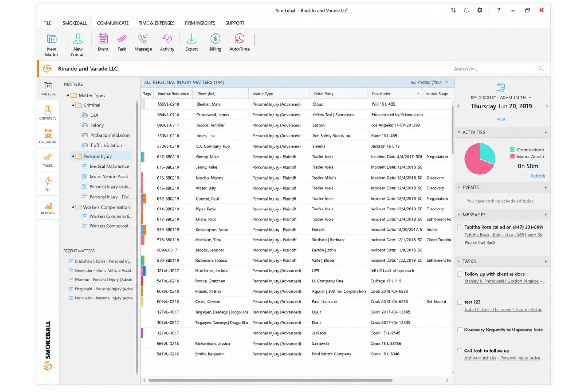Collapse the Criminal folder

click(x=73, y=105)
